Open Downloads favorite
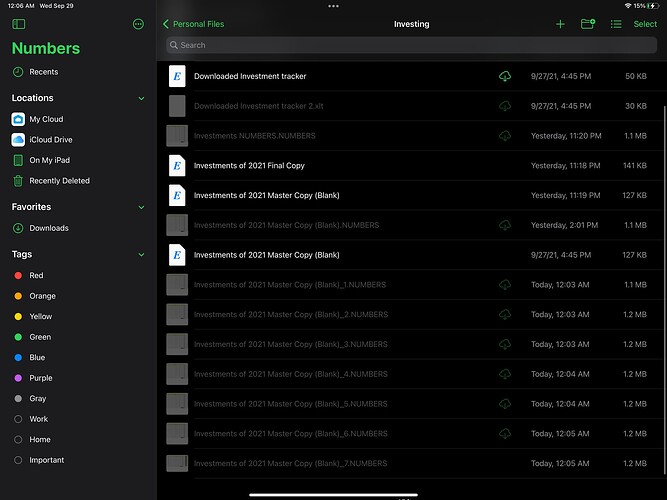 (x=49, y=228)
